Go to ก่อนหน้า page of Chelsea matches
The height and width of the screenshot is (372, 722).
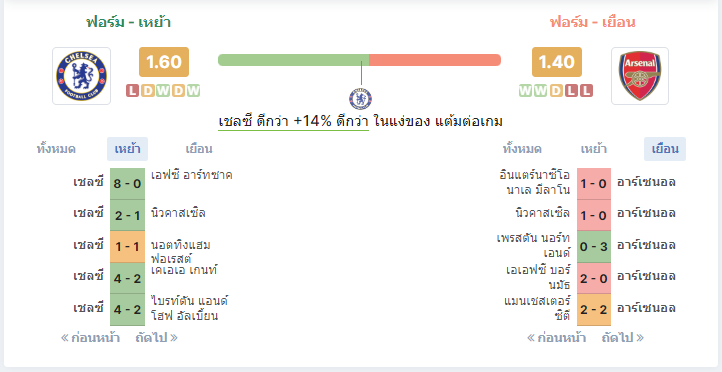(x=91, y=338)
